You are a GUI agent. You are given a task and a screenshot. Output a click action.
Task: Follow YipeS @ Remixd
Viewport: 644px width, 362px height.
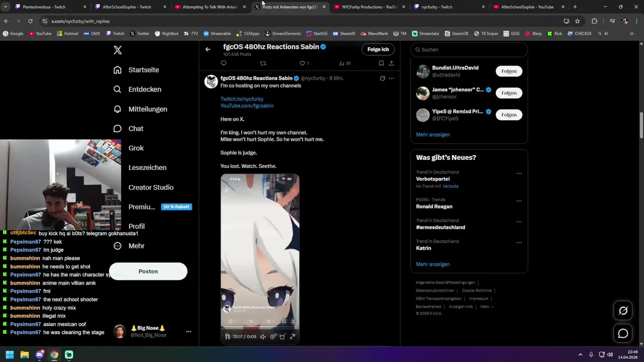pos(509,115)
